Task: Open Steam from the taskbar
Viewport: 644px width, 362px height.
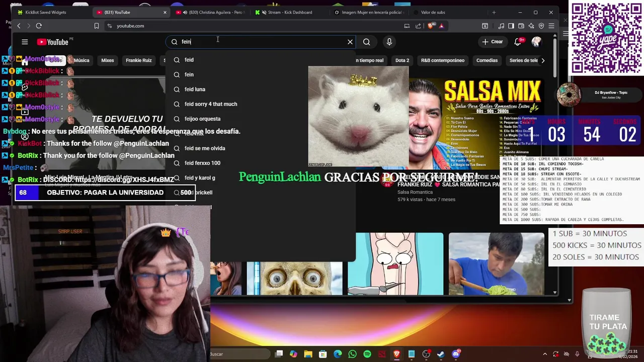Action: click(441, 354)
